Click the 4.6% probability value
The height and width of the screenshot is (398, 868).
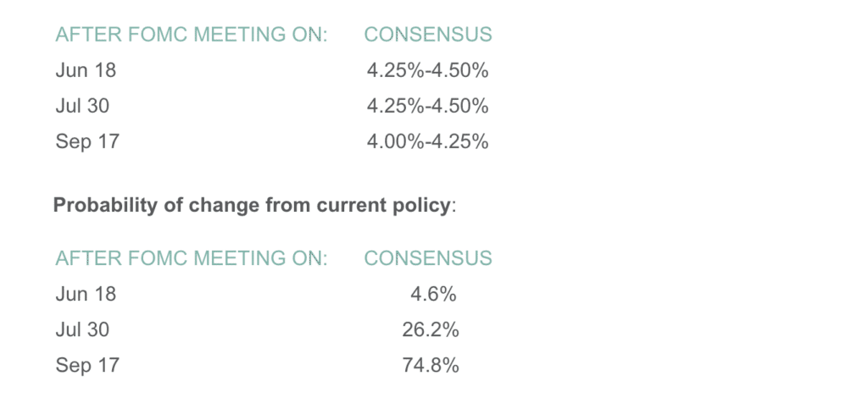click(433, 294)
